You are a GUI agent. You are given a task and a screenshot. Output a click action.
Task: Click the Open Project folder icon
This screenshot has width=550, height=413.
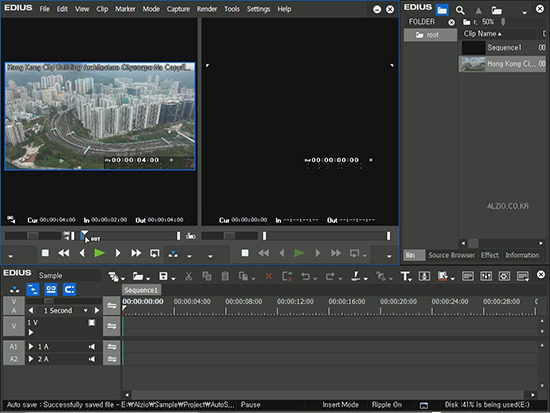coord(138,277)
